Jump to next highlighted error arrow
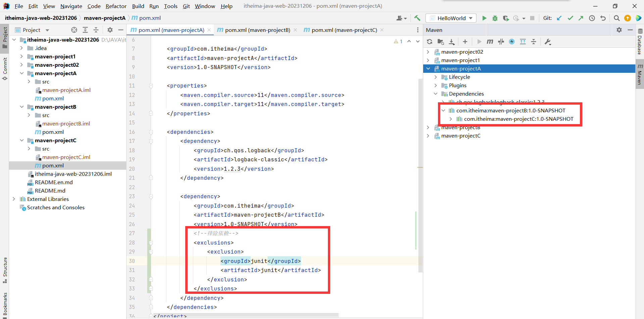This screenshot has width=644, height=319. click(418, 41)
